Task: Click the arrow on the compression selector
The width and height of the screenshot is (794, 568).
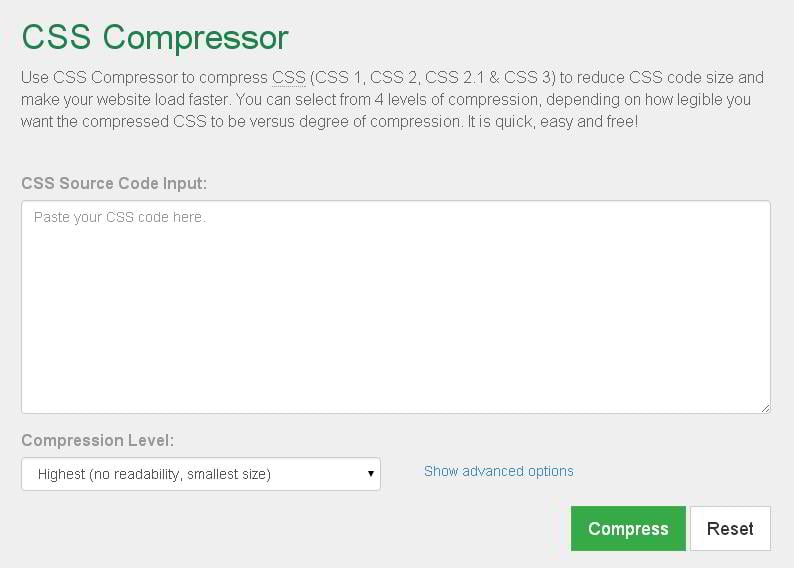Action: coord(371,474)
